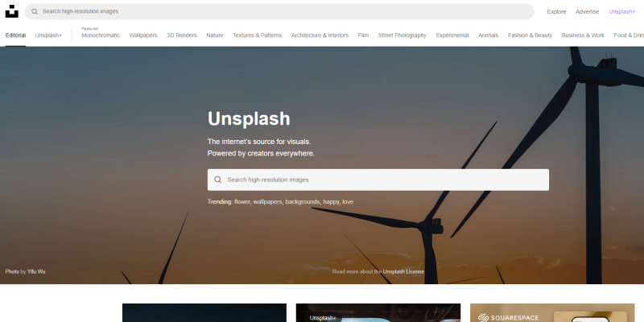Open the Film category
Viewport: 644px width, 322px height.
363,35
